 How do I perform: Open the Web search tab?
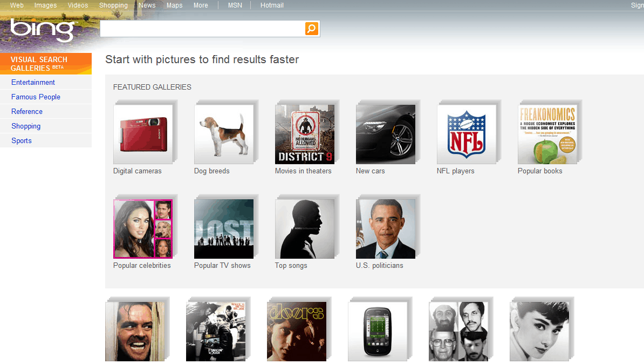click(x=17, y=5)
